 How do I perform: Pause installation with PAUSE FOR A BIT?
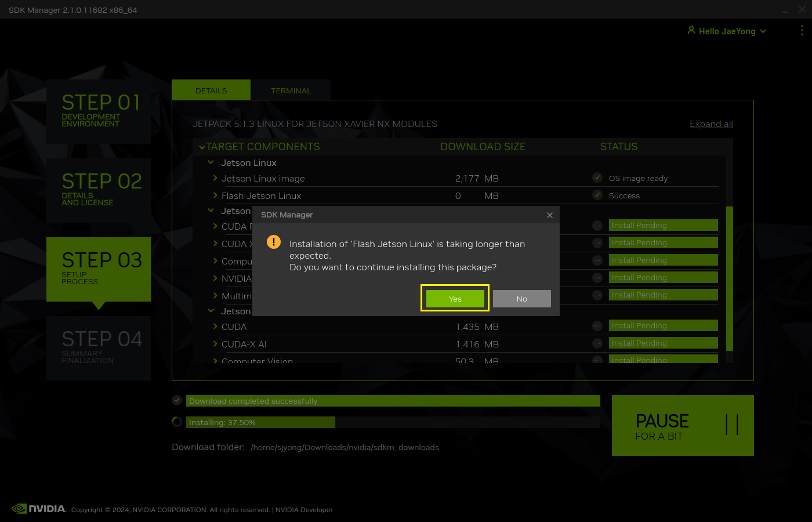coord(683,426)
